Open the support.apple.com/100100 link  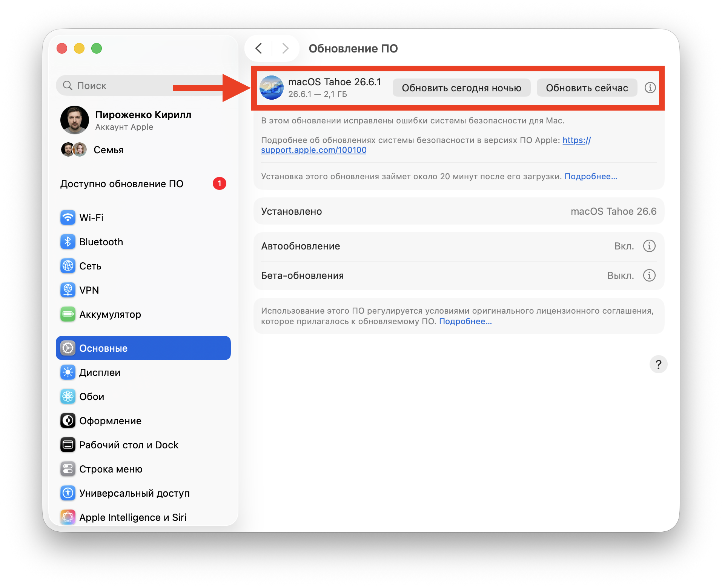pyautogui.click(x=313, y=150)
